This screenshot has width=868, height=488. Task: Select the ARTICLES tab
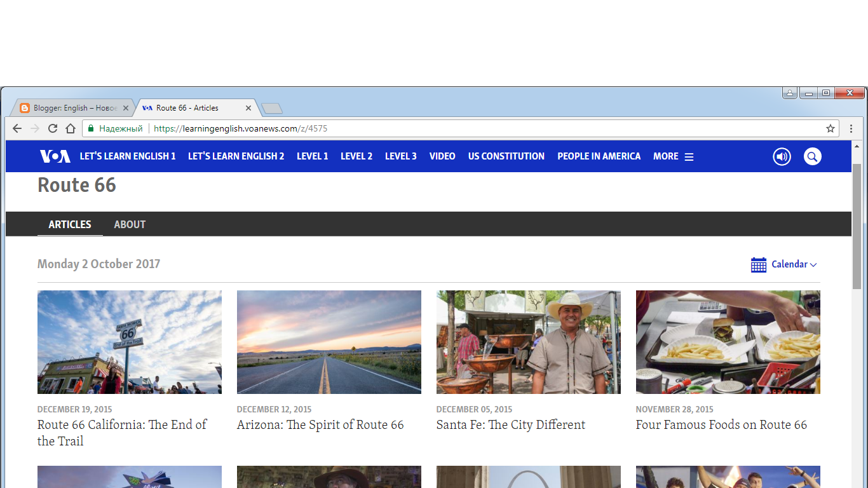click(x=70, y=224)
